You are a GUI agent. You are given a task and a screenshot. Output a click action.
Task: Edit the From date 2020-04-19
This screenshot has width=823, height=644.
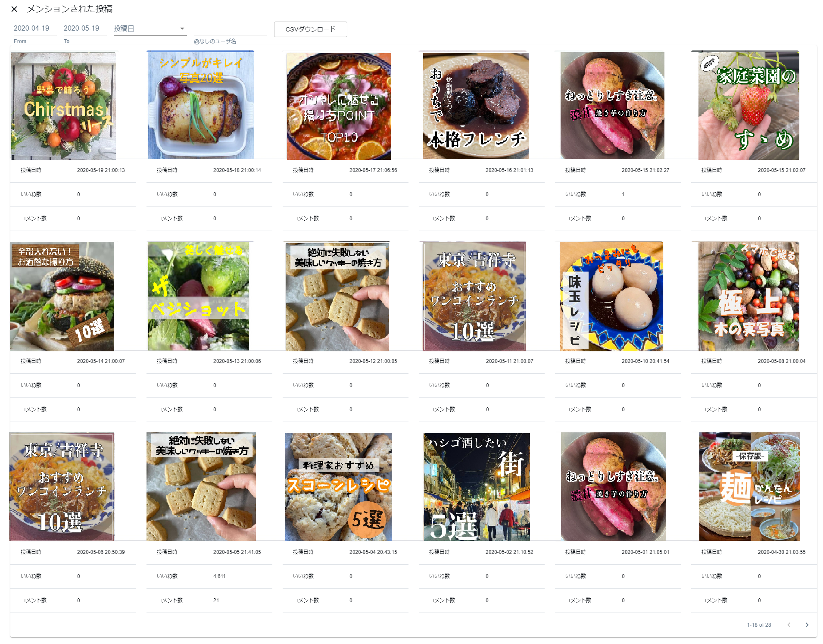pos(35,28)
